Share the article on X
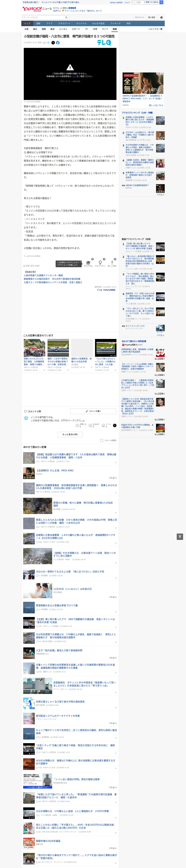The height and width of the screenshot is (868, 186). (53, 43)
